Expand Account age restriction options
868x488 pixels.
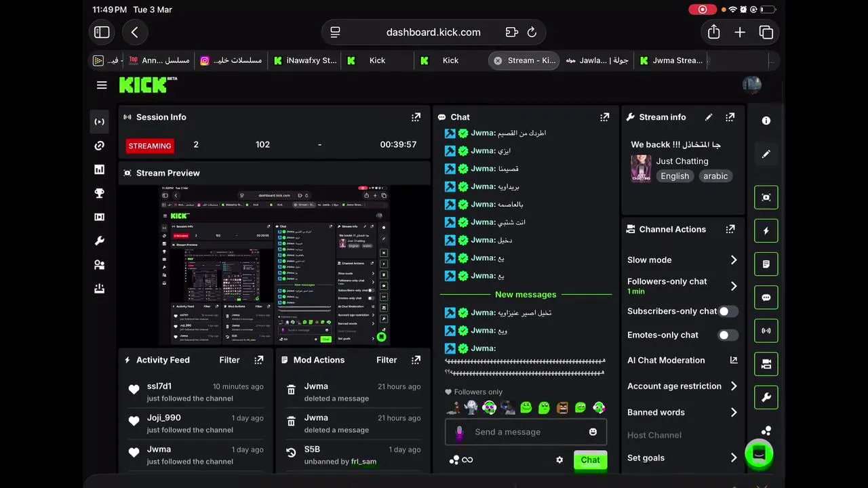point(733,386)
